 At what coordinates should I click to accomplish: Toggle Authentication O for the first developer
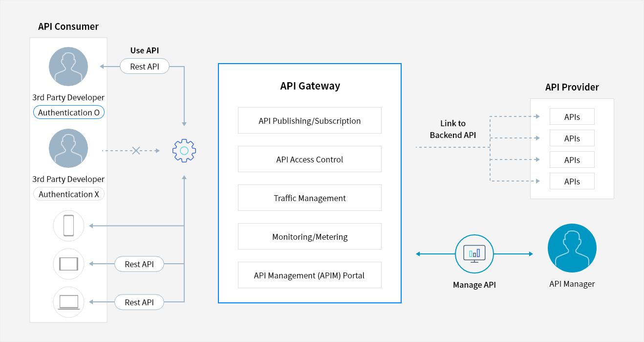click(x=68, y=112)
